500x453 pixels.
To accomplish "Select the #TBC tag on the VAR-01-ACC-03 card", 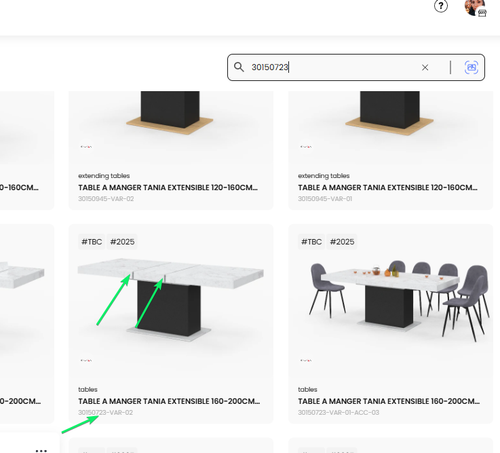I will tap(311, 242).
